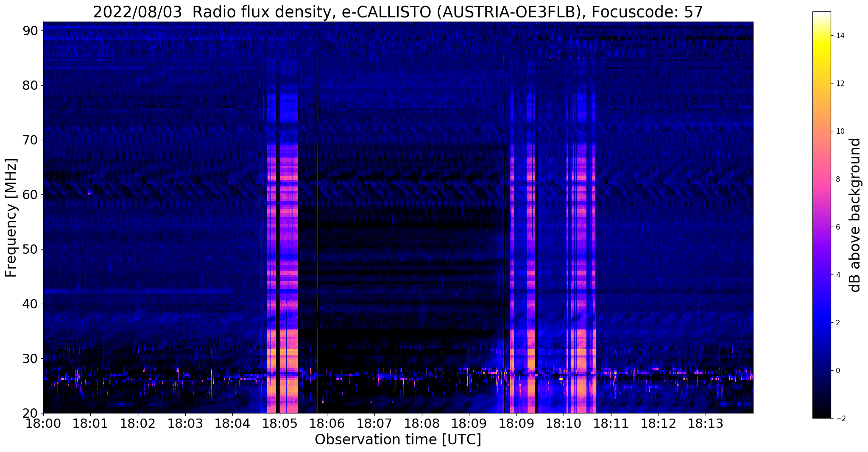Click the 18:05 time tick label

280,424
